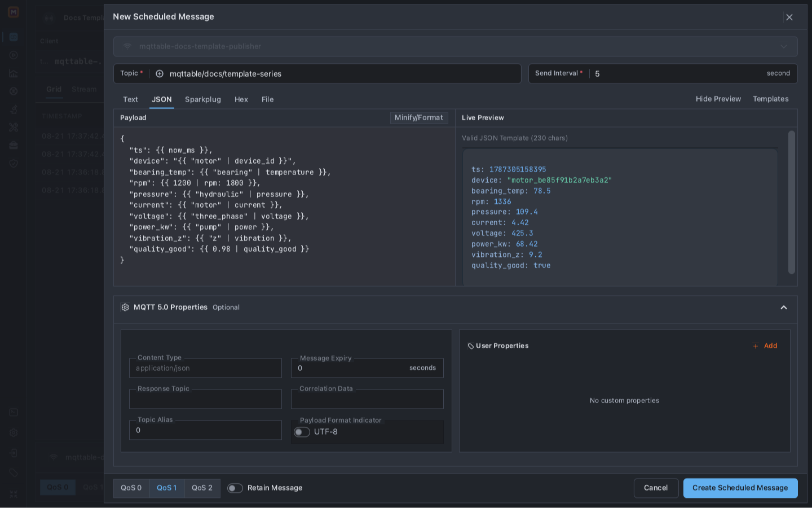This screenshot has width=812, height=508.
Task: Click power_kw: 68.42 in Live Preview
Action: 505,244
